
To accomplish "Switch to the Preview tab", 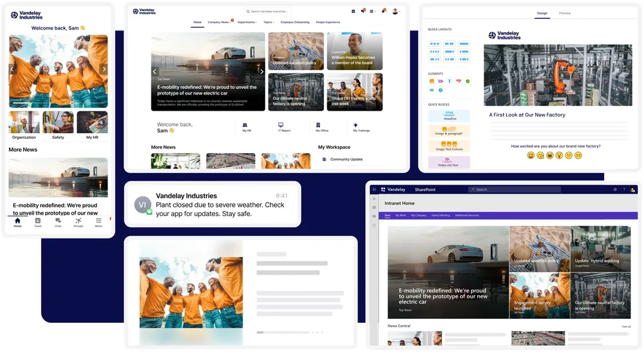I will click(x=565, y=13).
